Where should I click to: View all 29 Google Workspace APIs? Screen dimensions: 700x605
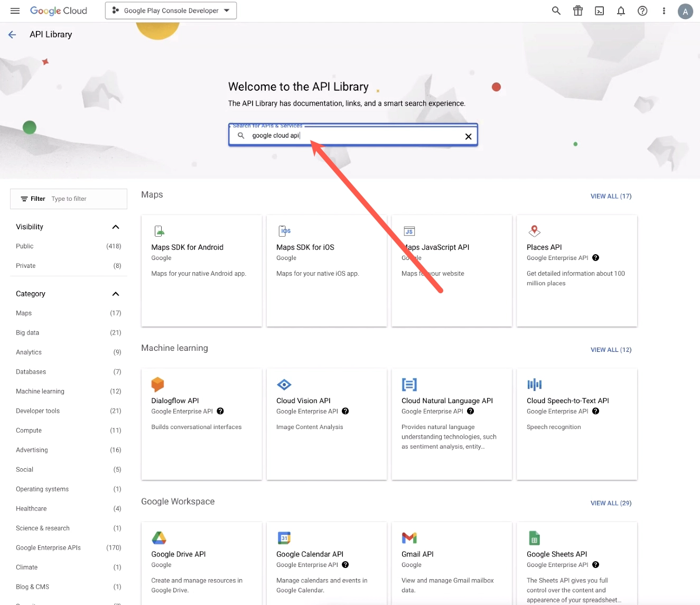click(611, 503)
